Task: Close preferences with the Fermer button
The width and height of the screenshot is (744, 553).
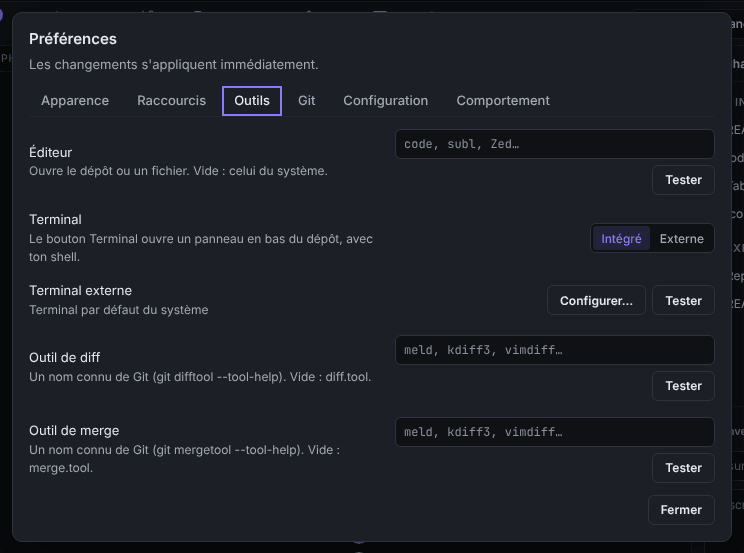Action: point(681,510)
